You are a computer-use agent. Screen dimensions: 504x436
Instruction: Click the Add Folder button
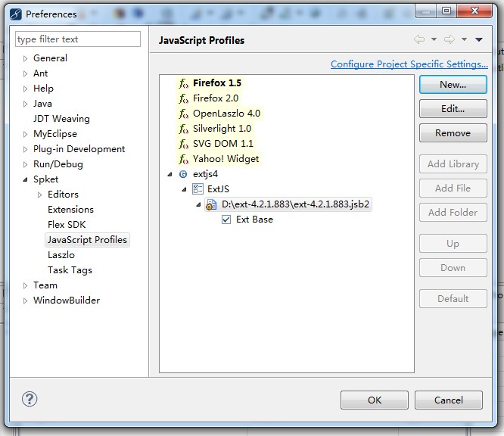453,212
